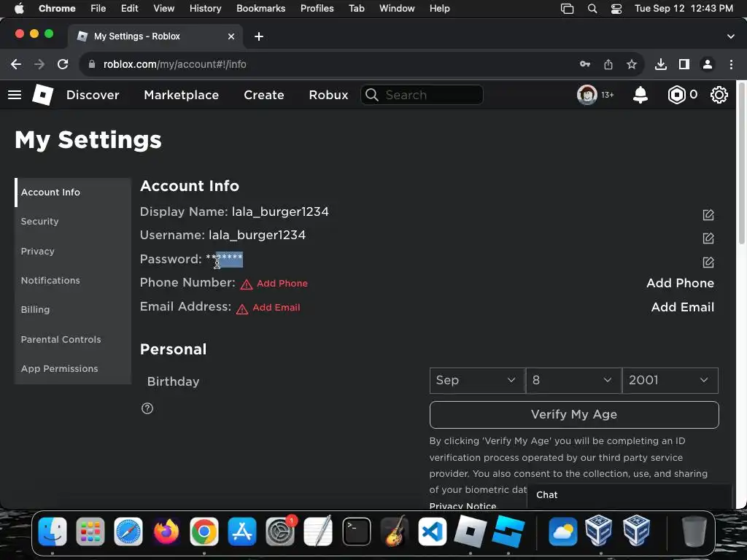This screenshot has height=560, width=747.
Task: Open Chrome three-dot menu
Action: coord(731,64)
